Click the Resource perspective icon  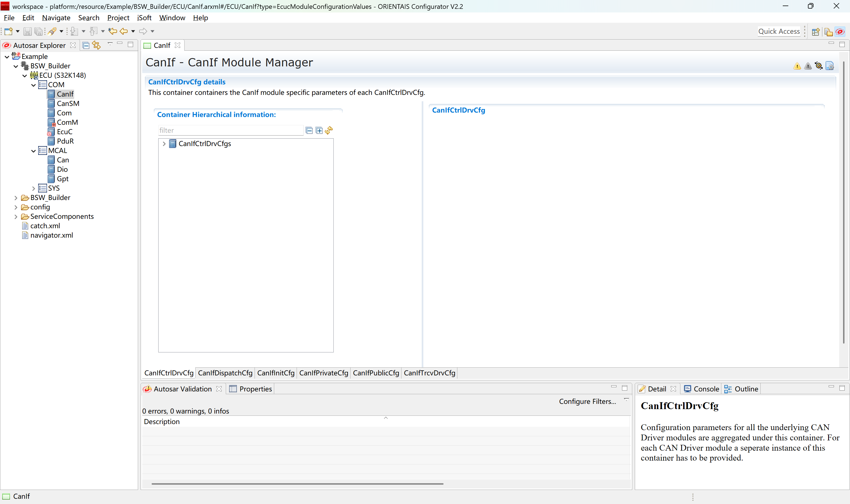click(828, 32)
